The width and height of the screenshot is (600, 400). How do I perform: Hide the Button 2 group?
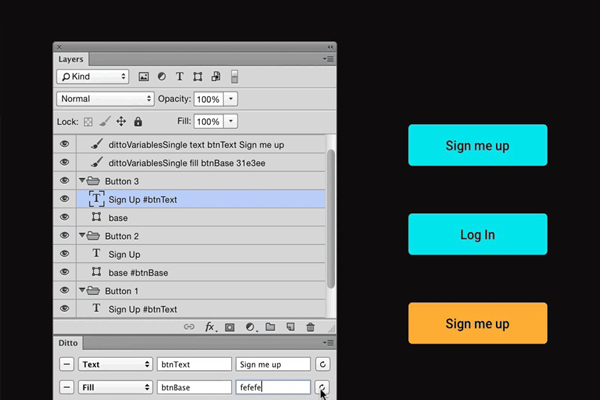[x=64, y=235]
